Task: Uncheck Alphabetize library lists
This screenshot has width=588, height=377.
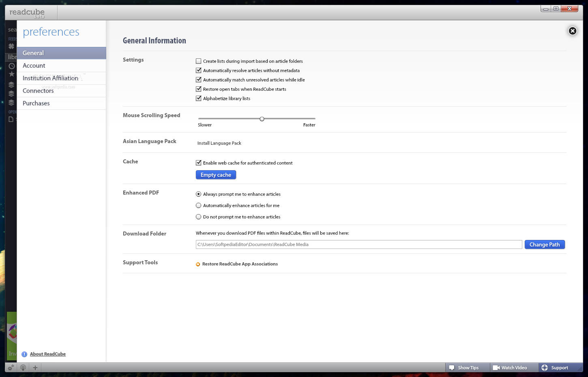Action: click(198, 99)
